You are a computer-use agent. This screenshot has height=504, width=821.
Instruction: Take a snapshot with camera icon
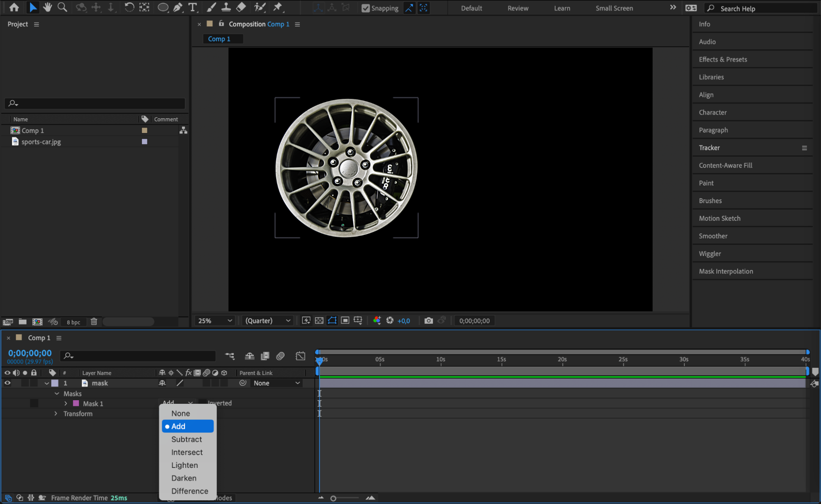click(x=428, y=321)
